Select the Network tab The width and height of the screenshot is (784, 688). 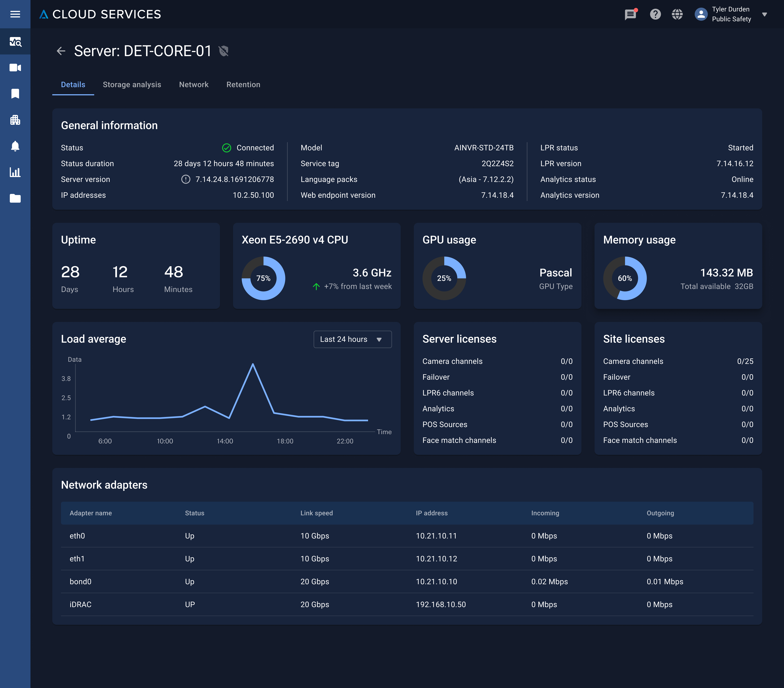194,84
